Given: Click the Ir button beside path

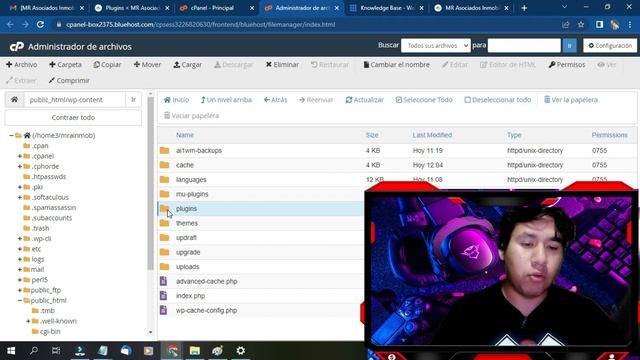Looking at the screenshot, I should (133, 100).
